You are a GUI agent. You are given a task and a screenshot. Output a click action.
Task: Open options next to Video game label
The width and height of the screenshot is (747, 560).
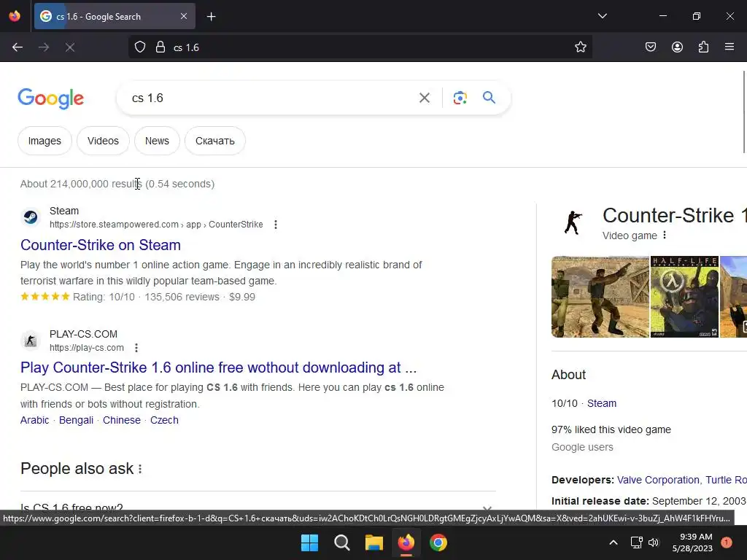click(665, 236)
